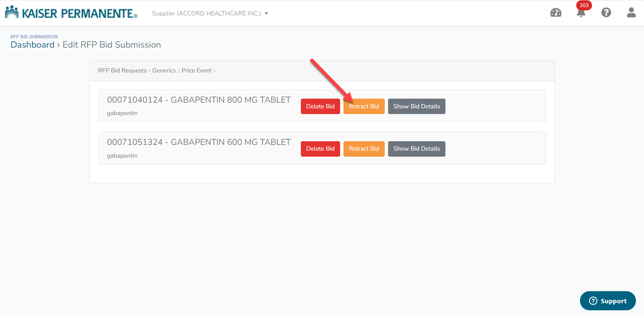Select the 00071051324 GABAPENTIN 600 MG title

pos(199,142)
